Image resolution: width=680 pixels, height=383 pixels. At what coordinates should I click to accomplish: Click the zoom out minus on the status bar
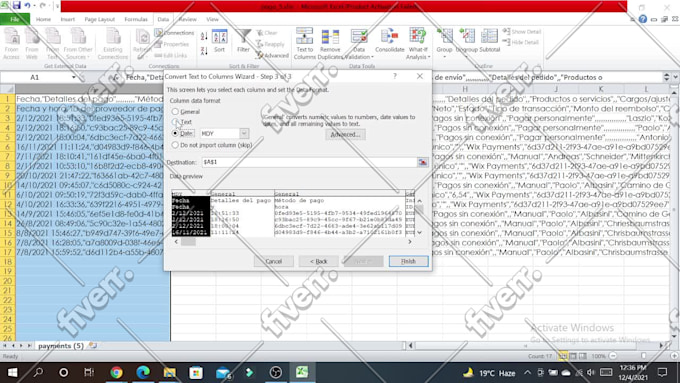[x=612, y=356]
